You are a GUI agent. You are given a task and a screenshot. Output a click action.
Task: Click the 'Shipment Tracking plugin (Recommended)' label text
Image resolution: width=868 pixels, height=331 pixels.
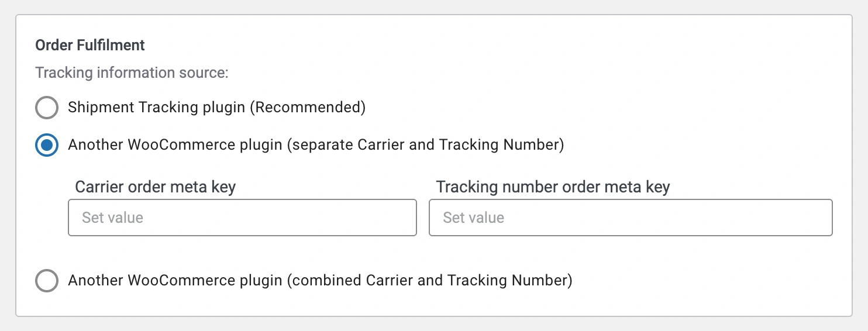coord(217,108)
